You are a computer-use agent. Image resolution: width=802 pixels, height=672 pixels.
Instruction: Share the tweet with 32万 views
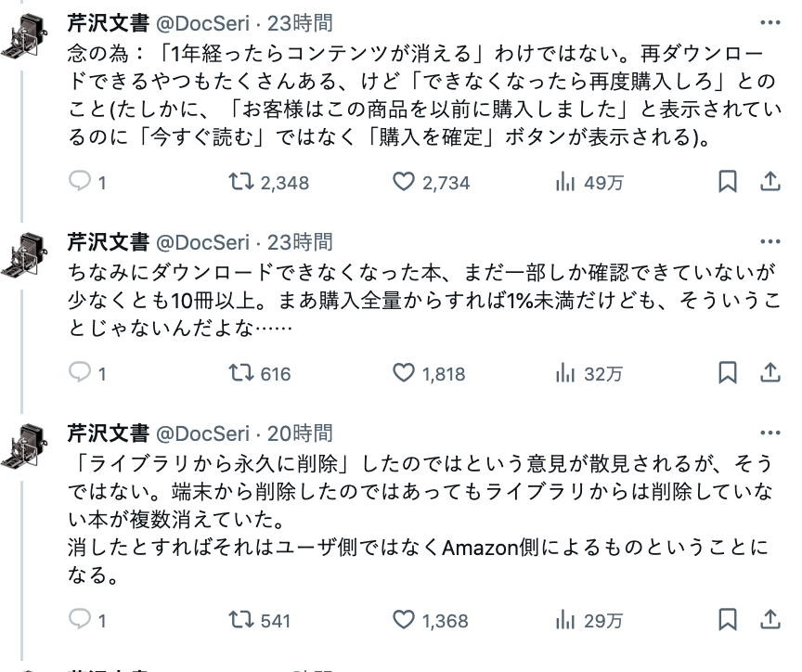pos(770,373)
